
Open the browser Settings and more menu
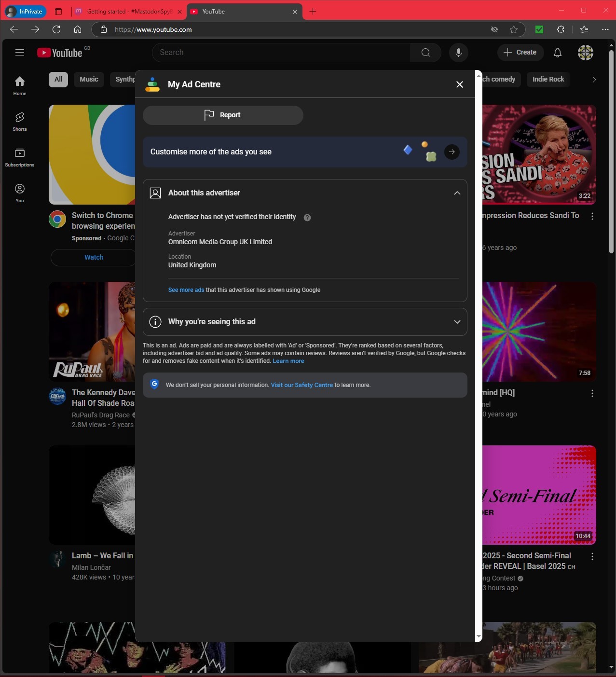pyautogui.click(x=605, y=29)
